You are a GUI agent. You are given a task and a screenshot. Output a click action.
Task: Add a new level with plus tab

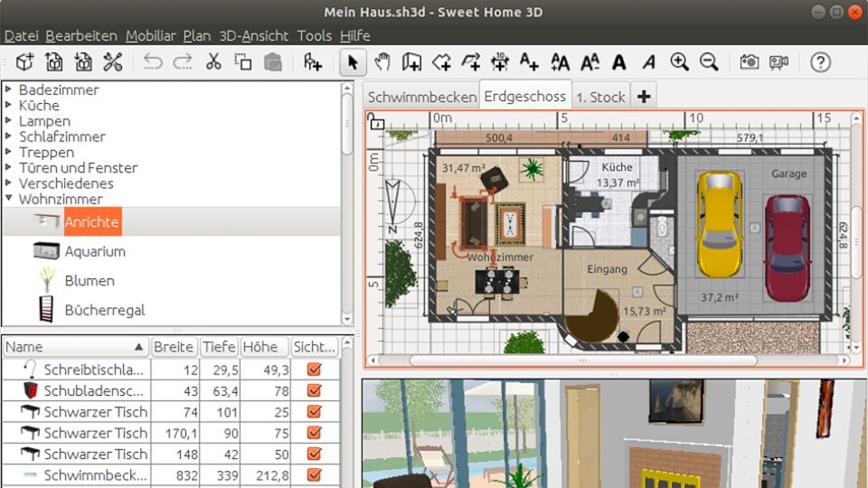point(643,97)
